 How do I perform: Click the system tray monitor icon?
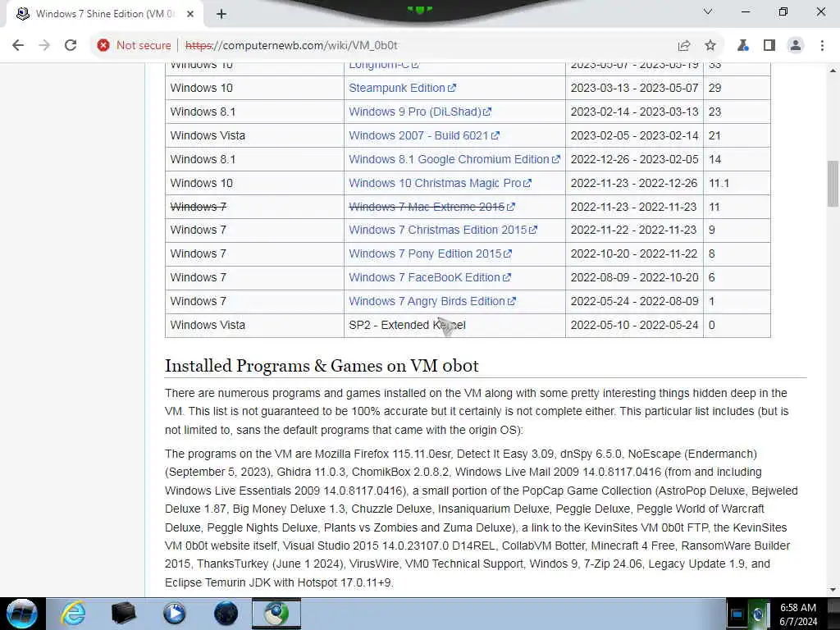(x=737, y=615)
